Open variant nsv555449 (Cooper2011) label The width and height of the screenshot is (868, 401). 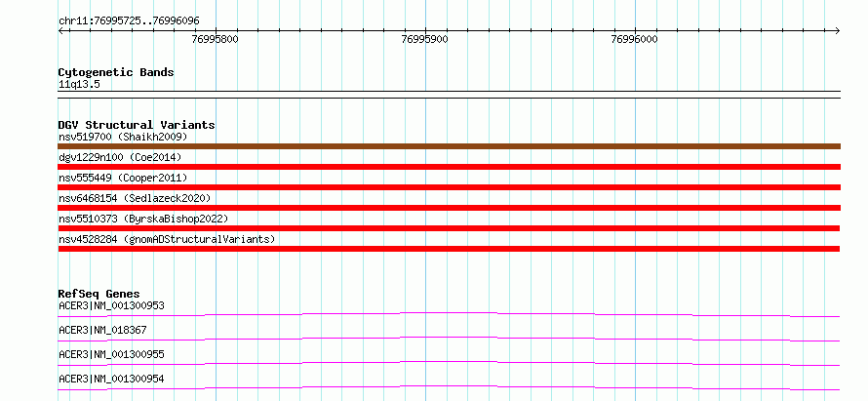click(123, 178)
